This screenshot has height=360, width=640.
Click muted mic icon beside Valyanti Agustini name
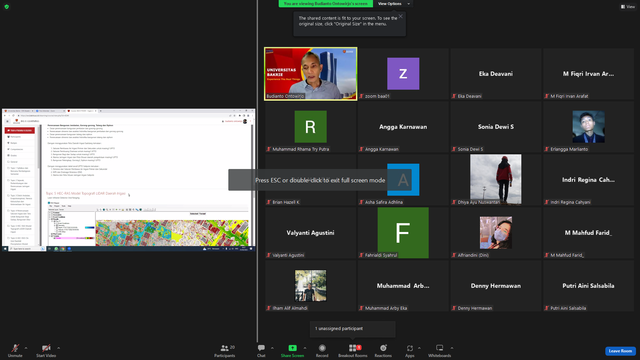point(269,255)
